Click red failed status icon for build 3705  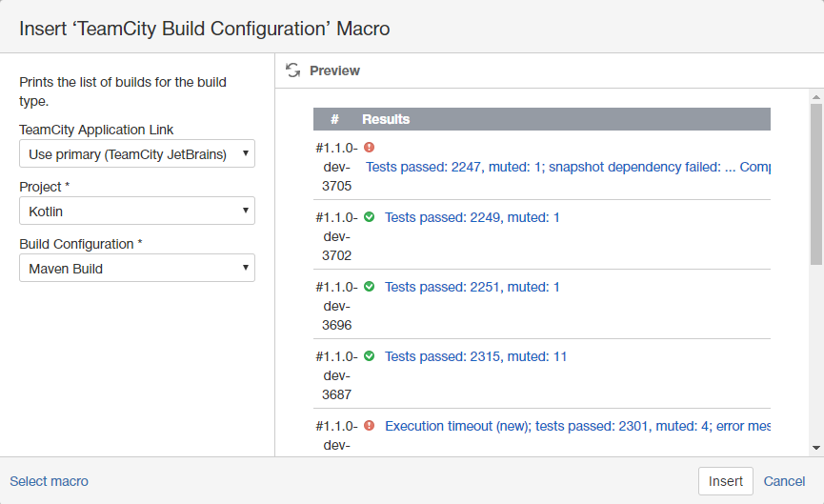click(369, 148)
